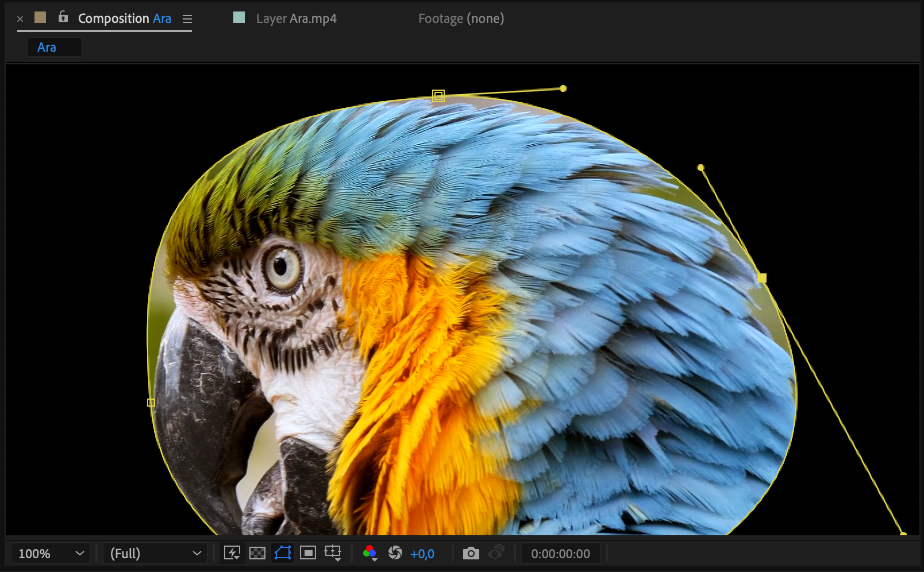The width and height of the screenshot is (924, 572).
Task: Toggle the Fast Previews icon
Action: tap(232, 553)
